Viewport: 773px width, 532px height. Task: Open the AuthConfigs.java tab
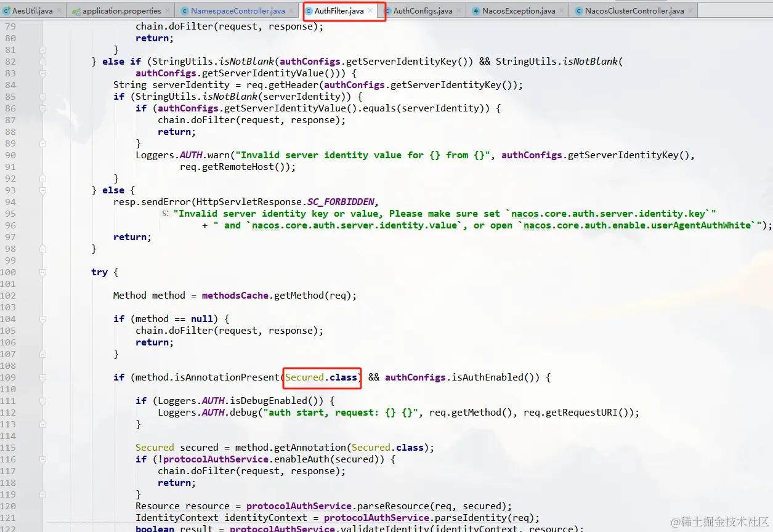423,11
